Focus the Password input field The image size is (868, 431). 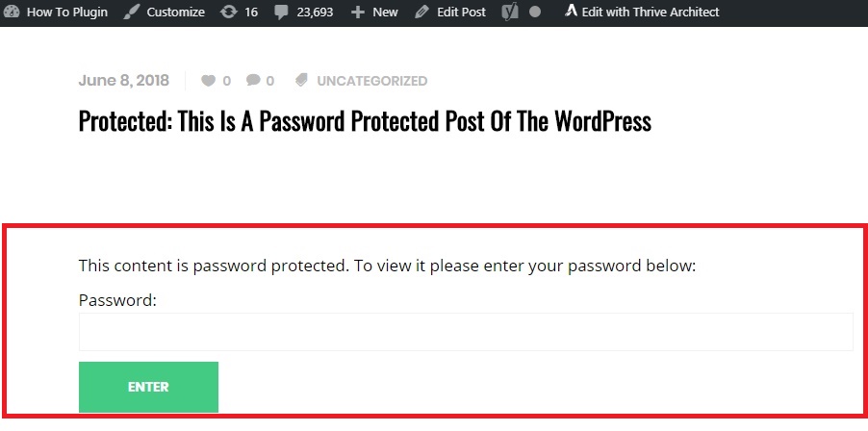pyautogui.click(x=466, y=331)
